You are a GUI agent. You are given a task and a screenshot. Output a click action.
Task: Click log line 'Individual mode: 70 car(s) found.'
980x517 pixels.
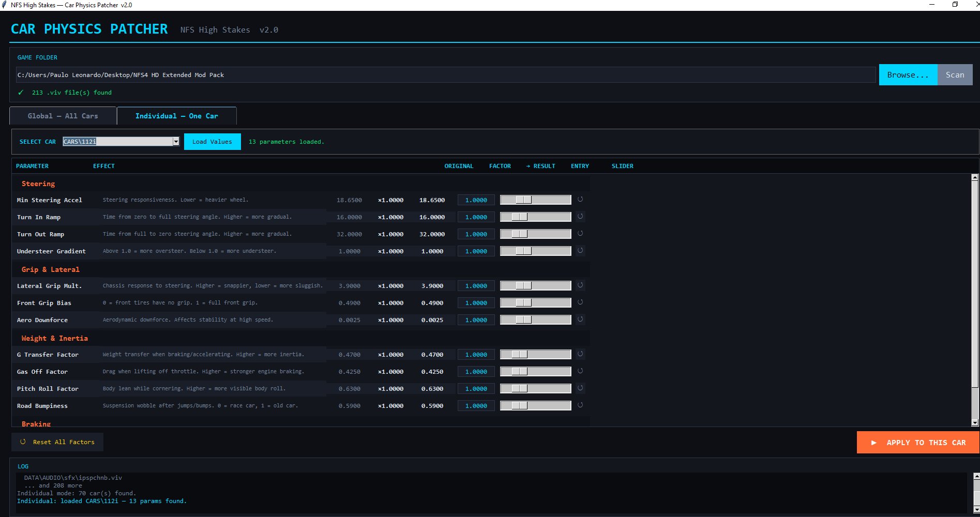[x=77, y=493]
